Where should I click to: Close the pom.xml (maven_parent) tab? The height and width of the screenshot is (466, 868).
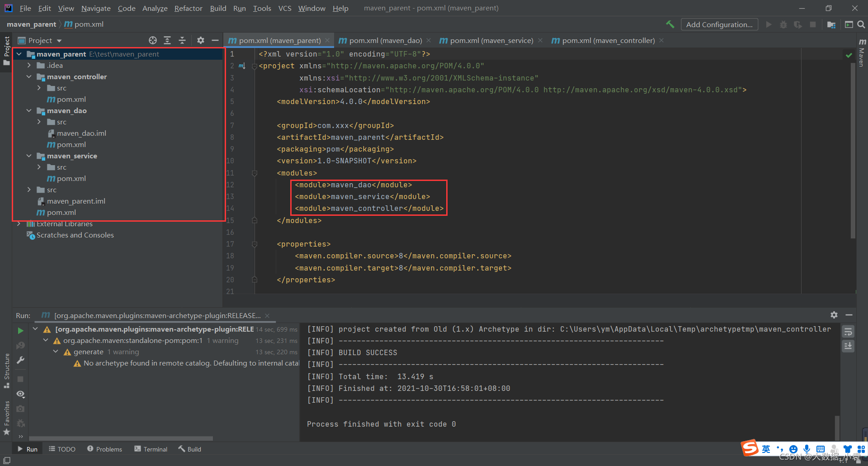(x=328, y=40)
